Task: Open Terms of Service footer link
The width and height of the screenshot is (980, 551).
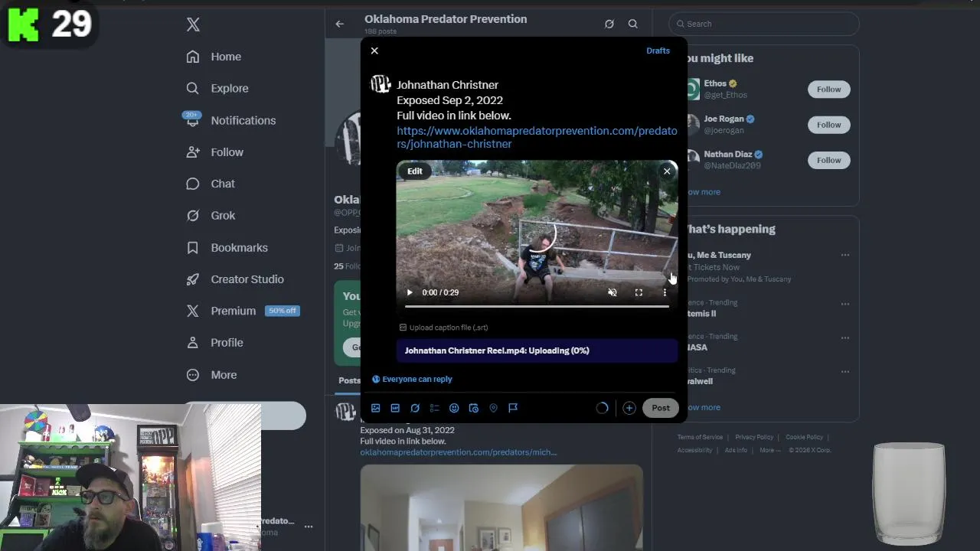Action: click(x=700, y=437)
